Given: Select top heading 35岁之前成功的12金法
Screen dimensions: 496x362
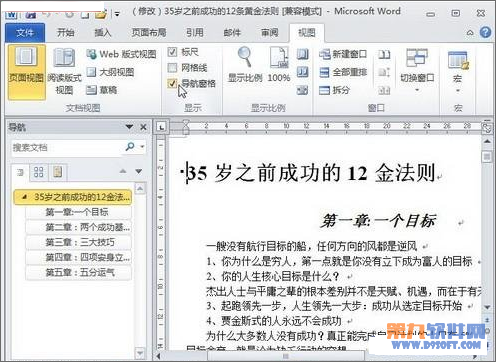Looking at the screenshot, I should (73, 197).
